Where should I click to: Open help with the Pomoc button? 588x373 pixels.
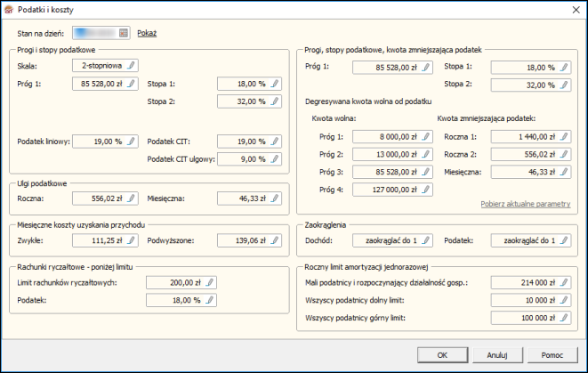point(552,353)
